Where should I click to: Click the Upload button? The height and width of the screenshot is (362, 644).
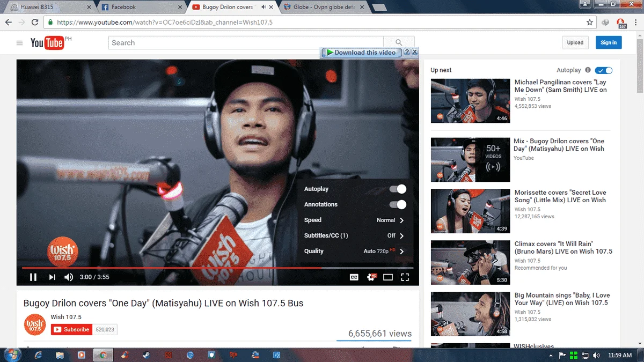[575, 43]
